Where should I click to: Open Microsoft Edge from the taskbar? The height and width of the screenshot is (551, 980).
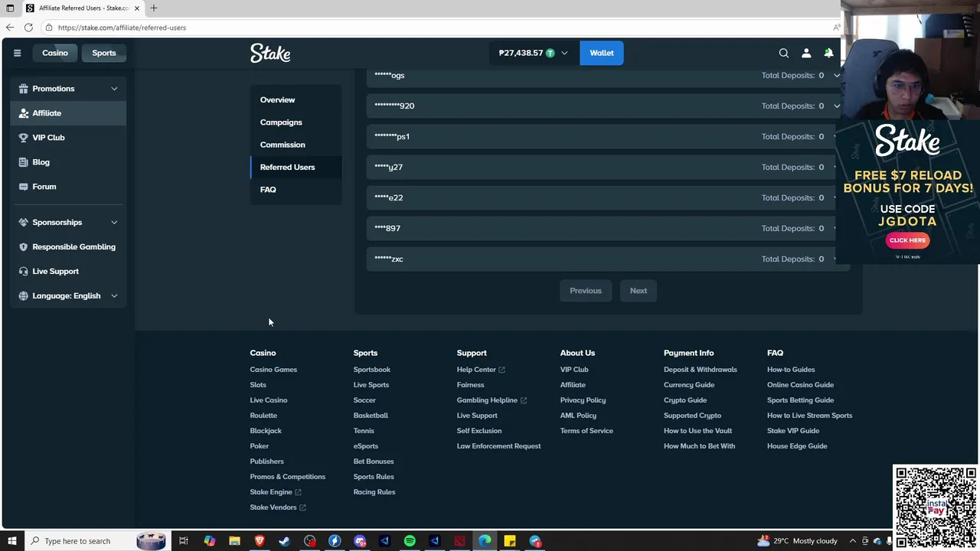click(485, 541)
